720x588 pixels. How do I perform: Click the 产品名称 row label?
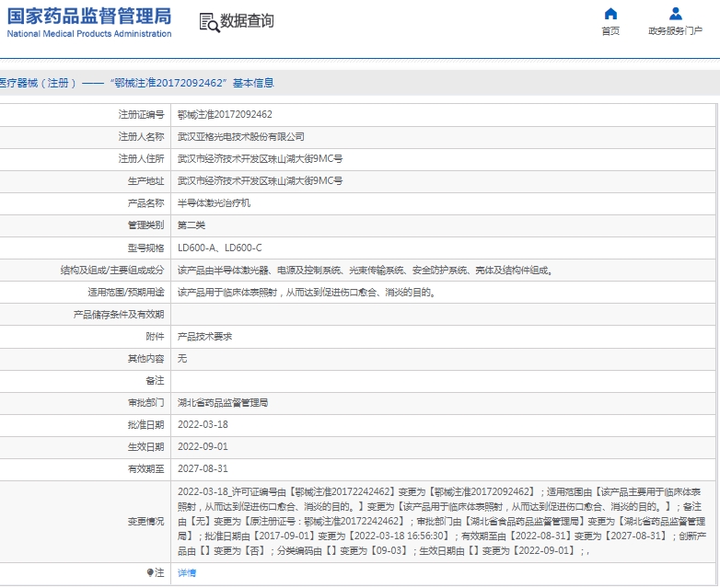click(146, 202)
